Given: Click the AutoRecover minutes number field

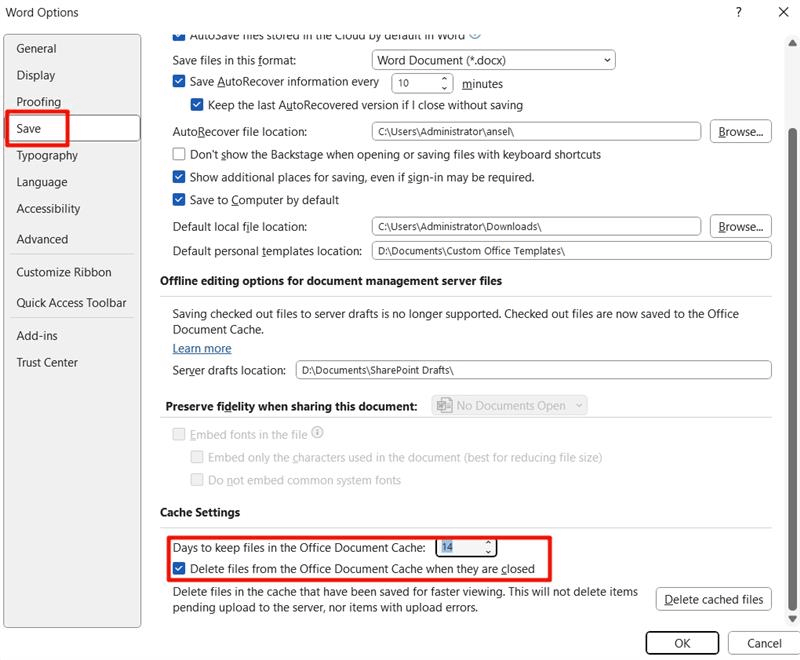Looking at the screenshot, I should [x=416, y=83].
